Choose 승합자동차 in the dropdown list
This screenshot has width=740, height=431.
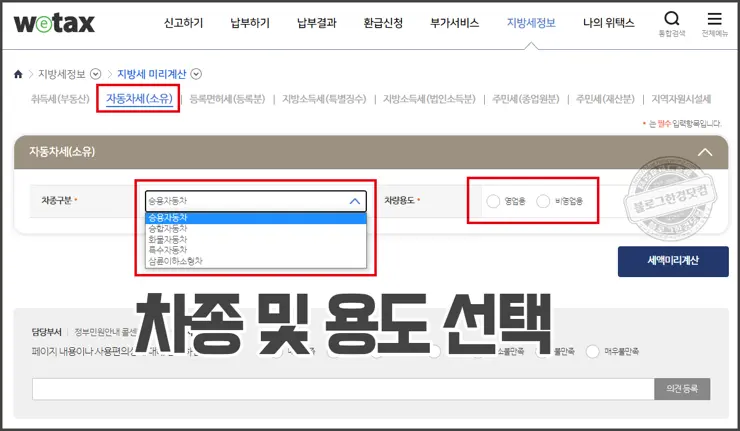256,228
